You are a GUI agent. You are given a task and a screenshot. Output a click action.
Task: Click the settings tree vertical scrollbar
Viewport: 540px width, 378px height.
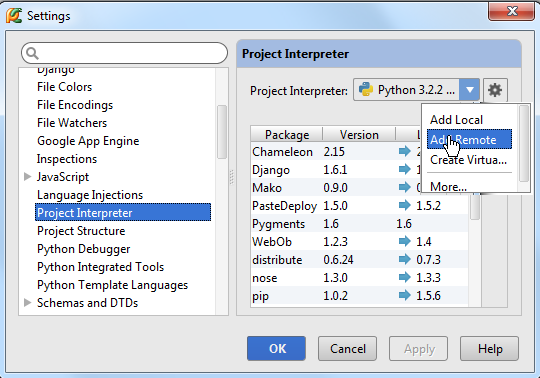tap(222, 132)
